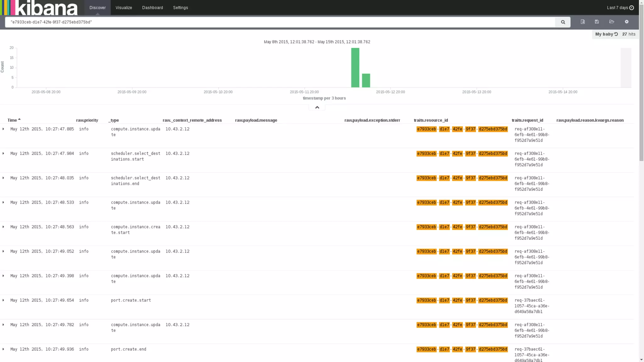The image size is (644, 362).
Task: Click the raw._context_remote_address column header
Action: [x=192, y=120]
